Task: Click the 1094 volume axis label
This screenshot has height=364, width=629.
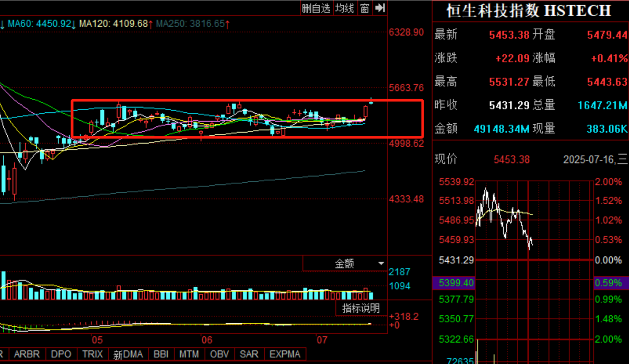Action: coord(400,286)
